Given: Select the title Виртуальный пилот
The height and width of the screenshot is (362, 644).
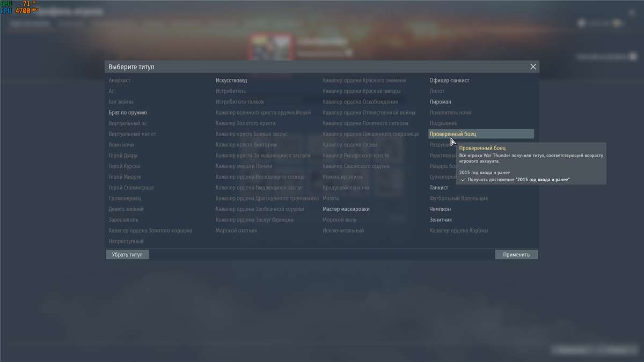Looking at the screenshot, I should (132, 134).
